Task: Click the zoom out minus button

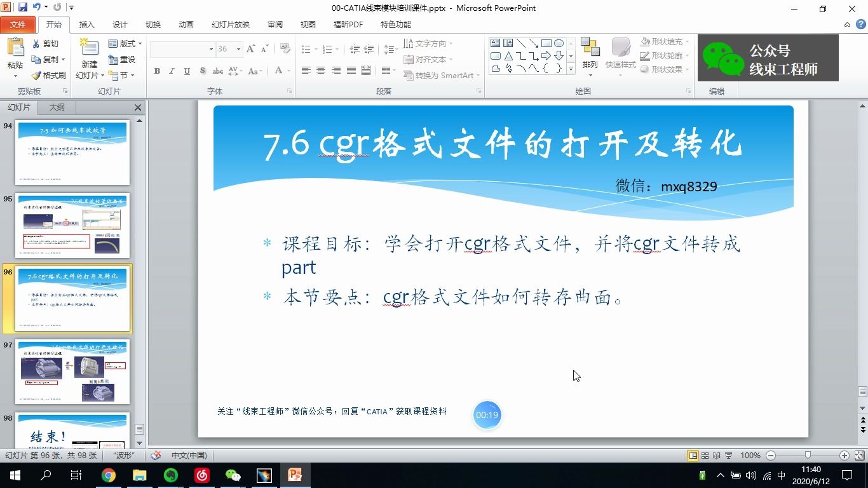Action: click(x=771, y=456)
